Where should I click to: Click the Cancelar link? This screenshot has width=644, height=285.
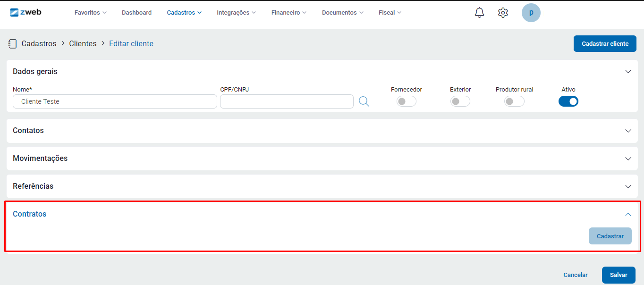575,275
